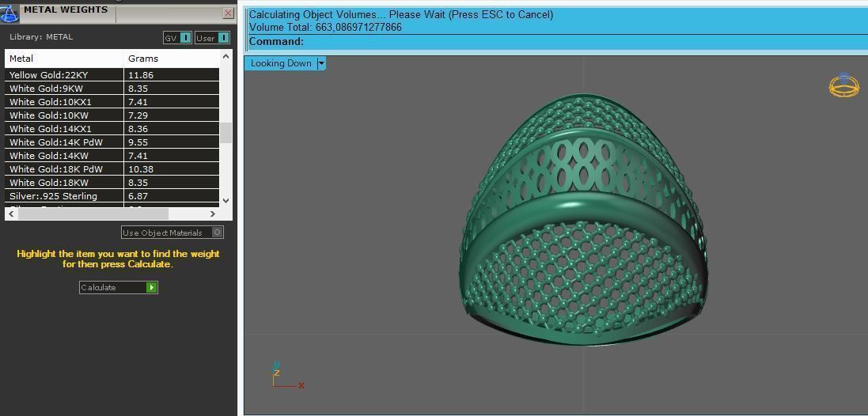Screen dimensions: 868x416
Task: Select the White Gold:14KX1 row
Action: pyautogui.click(x=112, y=129)
